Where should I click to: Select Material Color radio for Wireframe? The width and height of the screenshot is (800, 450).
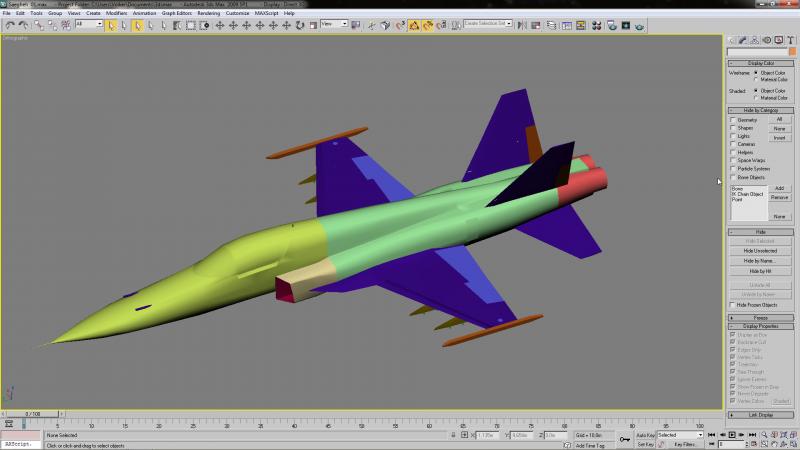756,80
